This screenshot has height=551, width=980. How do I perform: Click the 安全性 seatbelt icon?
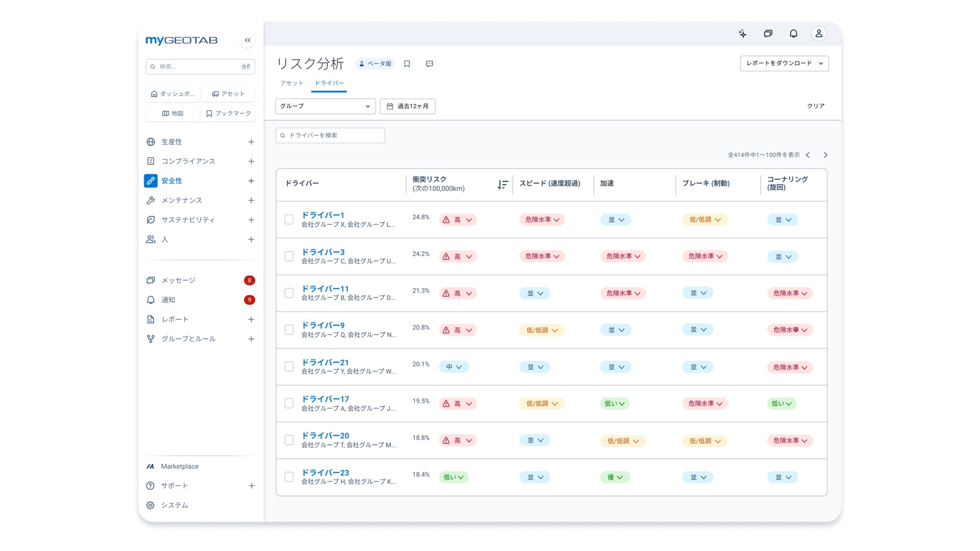coord(151,181)
